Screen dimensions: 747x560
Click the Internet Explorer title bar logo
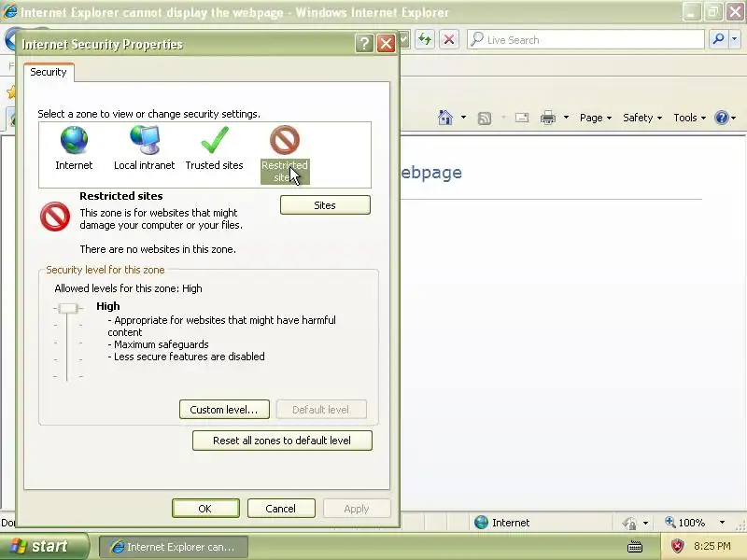tap(10, 11)
